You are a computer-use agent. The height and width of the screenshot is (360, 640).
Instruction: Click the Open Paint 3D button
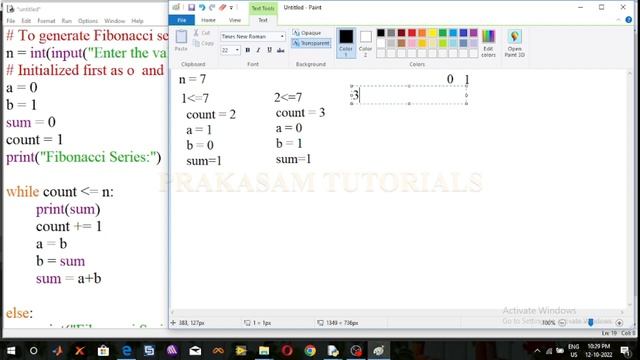coord(514,43)
